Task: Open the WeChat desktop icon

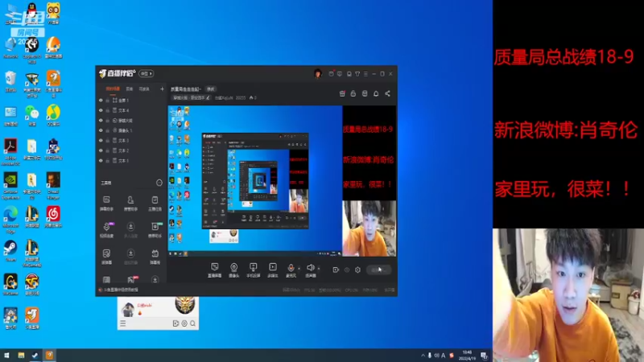Action: click(31, 115)
